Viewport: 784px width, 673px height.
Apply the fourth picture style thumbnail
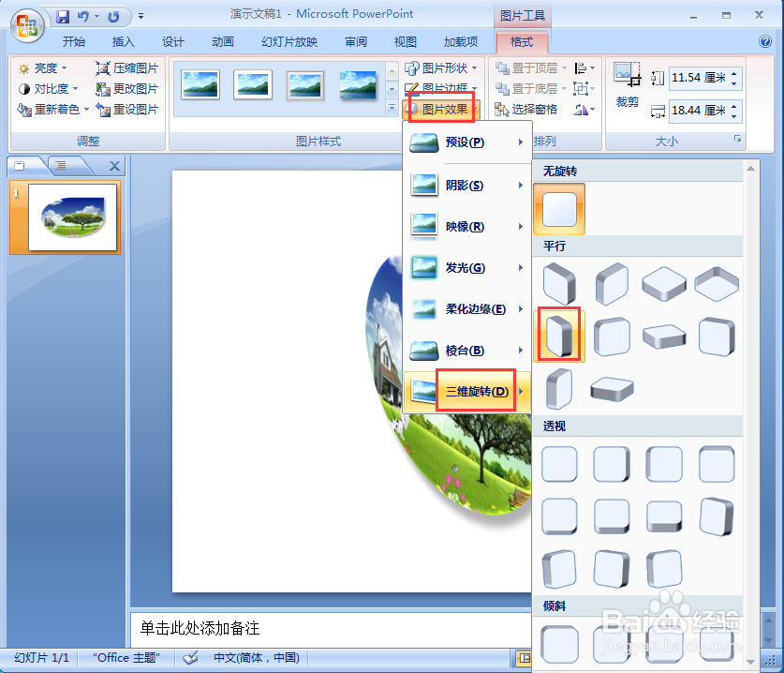(x=358, y=84)
